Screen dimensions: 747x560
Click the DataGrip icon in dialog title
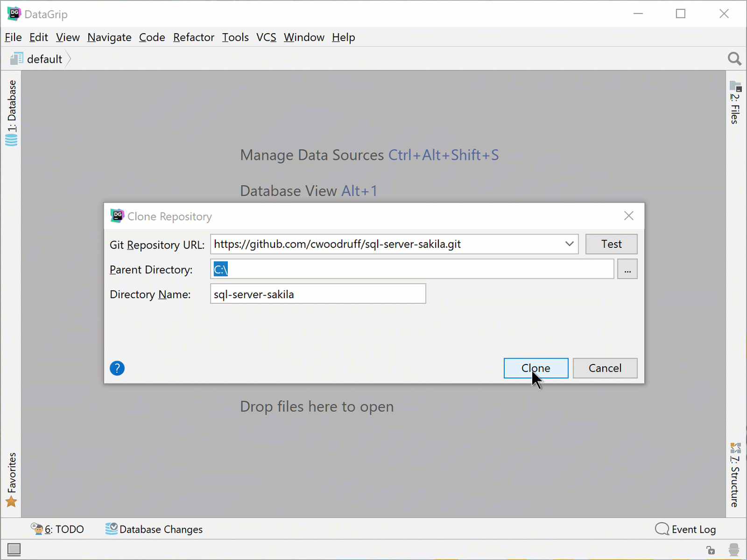[x=117, y=216]
